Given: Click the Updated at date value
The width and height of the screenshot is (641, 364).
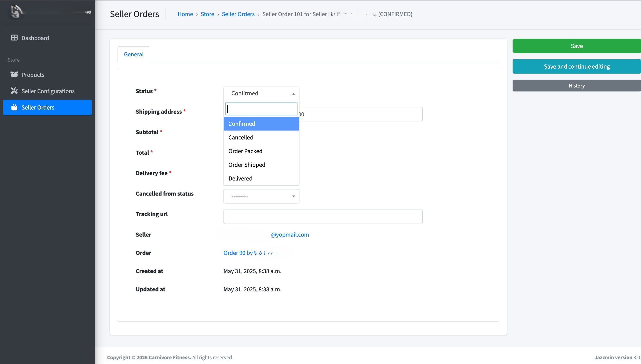Looking at the screenshot, I should point(252,289).
